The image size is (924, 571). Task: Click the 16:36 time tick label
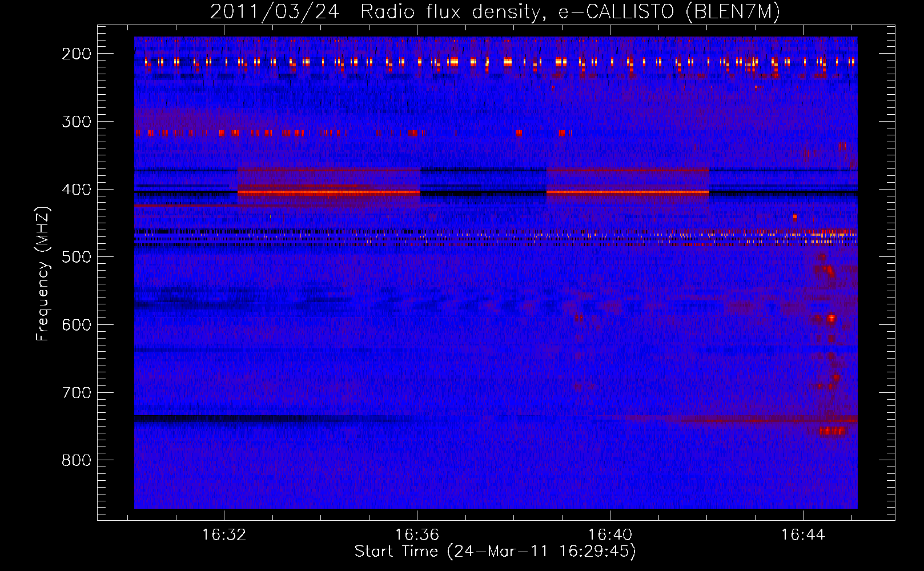tap(417, 535)
